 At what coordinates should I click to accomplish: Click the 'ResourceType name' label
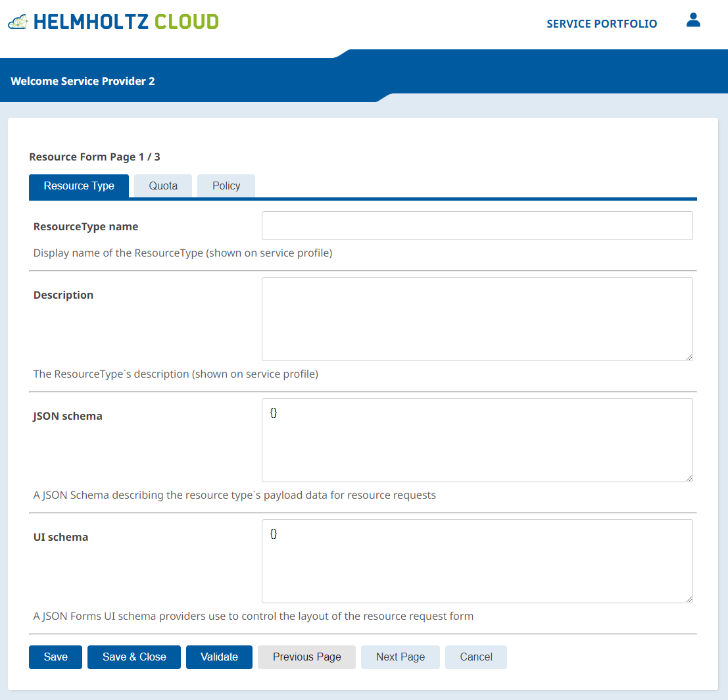(86, 227)
